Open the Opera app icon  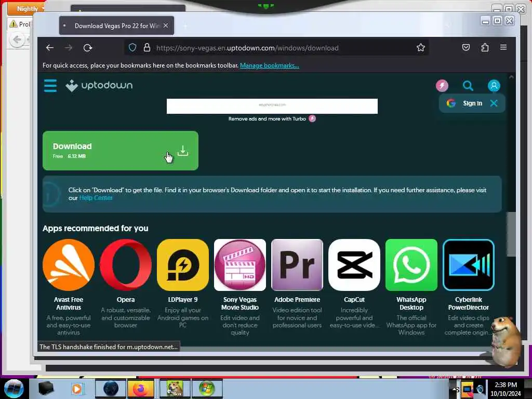[126, 265]
